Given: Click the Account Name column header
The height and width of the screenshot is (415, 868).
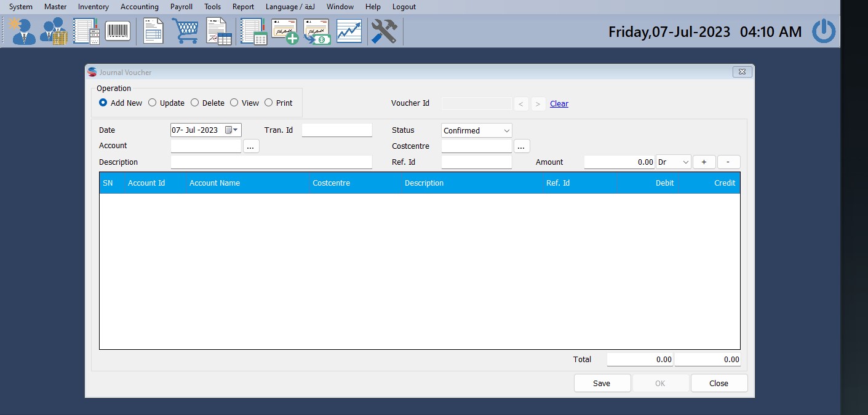Looking at the screenshot, I should click(x=247, y=183).
